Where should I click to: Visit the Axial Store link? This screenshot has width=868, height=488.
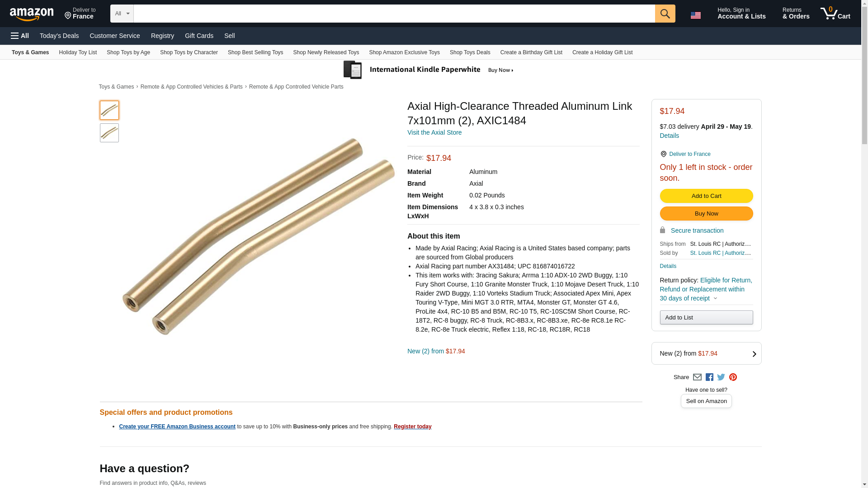pyautogui.click(x=434, y=132)
